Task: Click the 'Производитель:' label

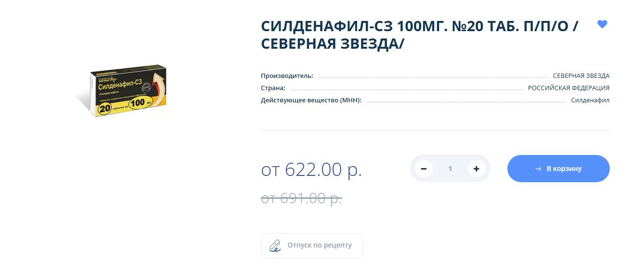Action: point(287,76)
